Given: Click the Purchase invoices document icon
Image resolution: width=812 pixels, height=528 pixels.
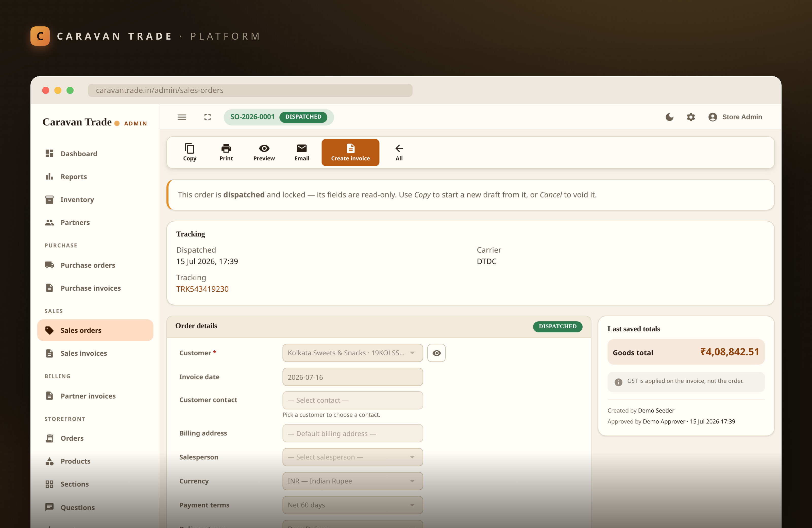Looking at the screenshot, I should 49,288.
